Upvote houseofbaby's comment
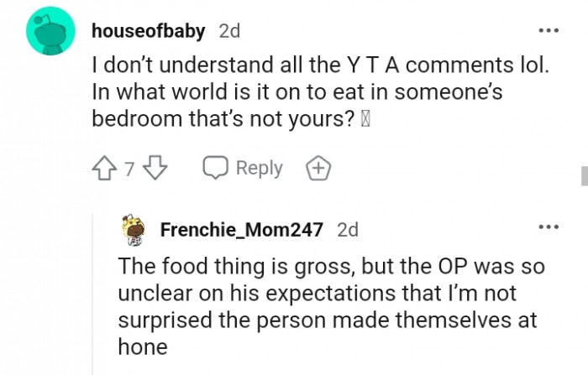 105,169
